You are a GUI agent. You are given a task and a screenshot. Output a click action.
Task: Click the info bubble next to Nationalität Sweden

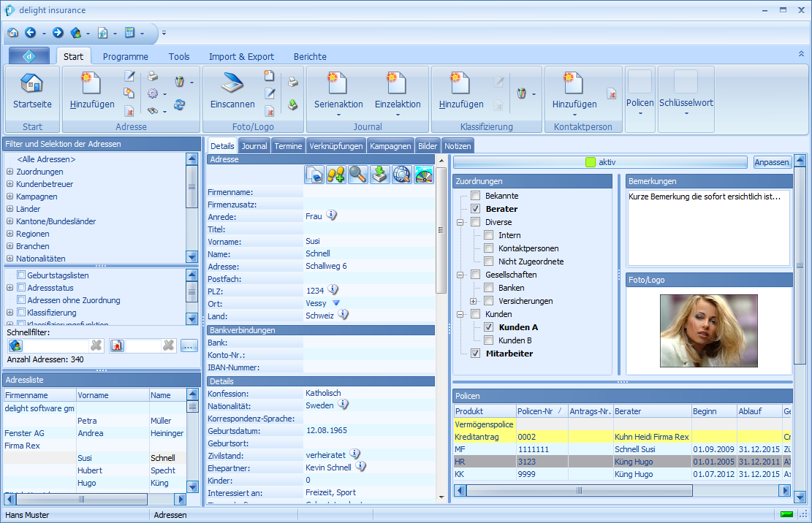[343, 405]
